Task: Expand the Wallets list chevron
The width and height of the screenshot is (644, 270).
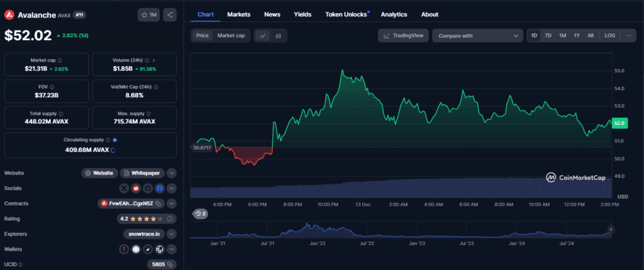Action: click(172, 249)
